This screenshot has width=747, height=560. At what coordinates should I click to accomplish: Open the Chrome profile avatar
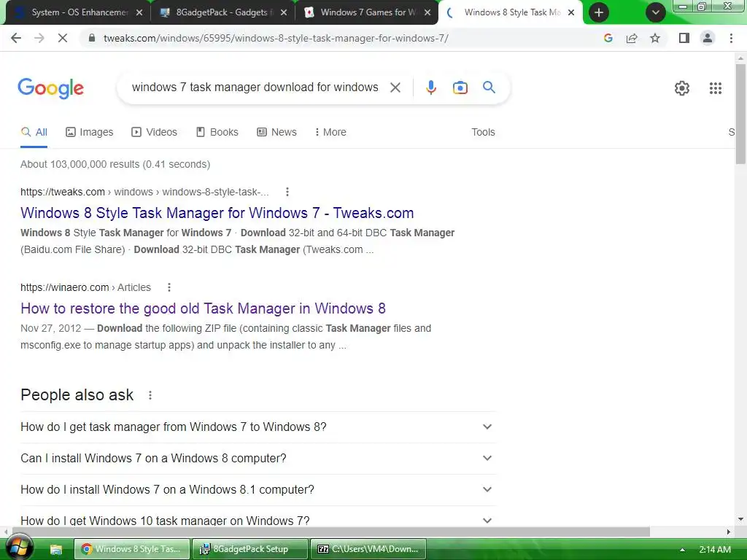(x=708, y=38)
